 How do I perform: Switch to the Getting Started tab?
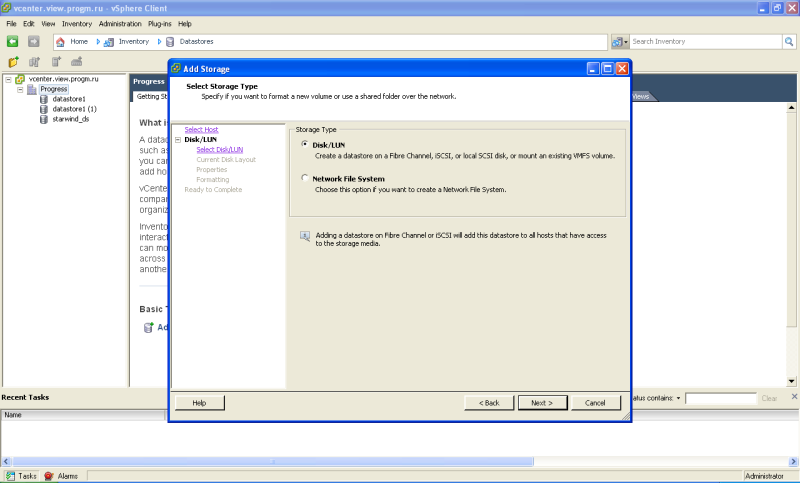coord(151,96)
